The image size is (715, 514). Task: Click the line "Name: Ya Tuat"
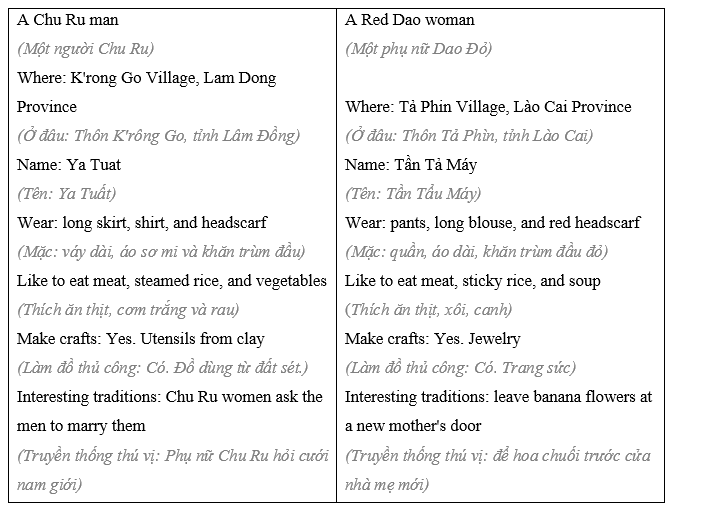[69, 164]
